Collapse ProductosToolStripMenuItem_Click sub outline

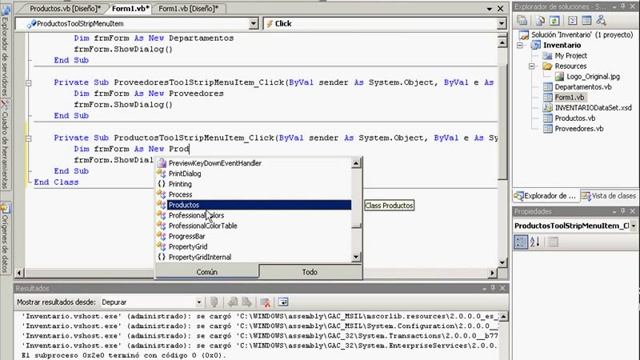(29, 139)
